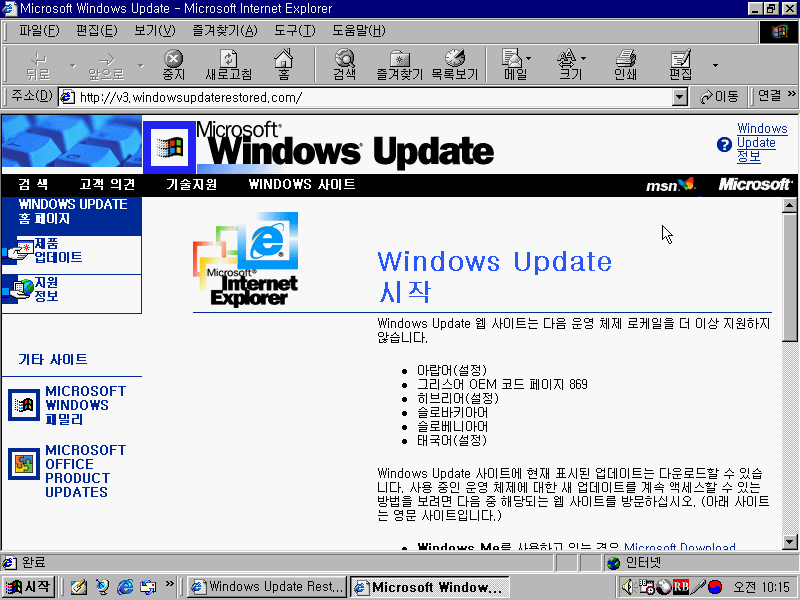Refresh the page with 새로고침 button

click(x=229, y=65)
